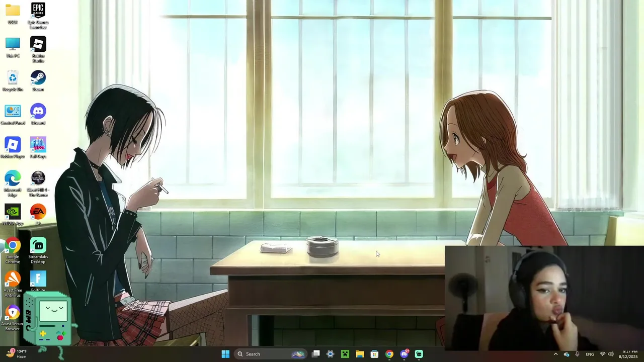
Task: Open Streamlabs Desktop shortcut
Action: point(38,251)
